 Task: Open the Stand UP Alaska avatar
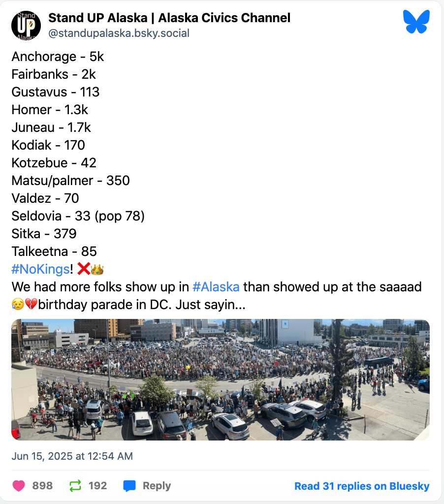point(26,25)
